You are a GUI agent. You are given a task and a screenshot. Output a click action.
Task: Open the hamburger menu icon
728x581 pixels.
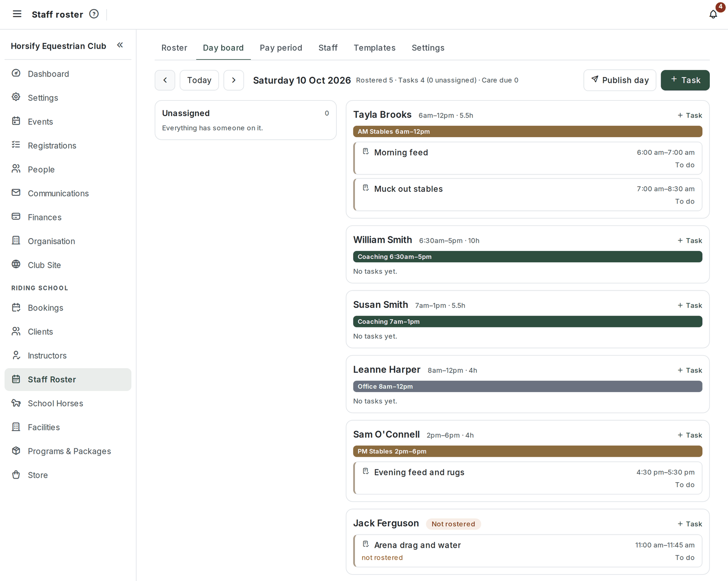tap(17, 14)
